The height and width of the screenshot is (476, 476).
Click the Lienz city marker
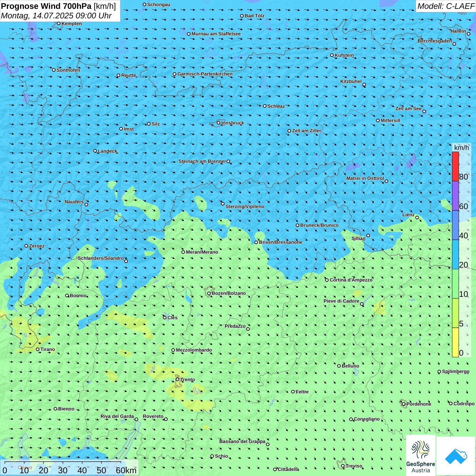[417, 218]
